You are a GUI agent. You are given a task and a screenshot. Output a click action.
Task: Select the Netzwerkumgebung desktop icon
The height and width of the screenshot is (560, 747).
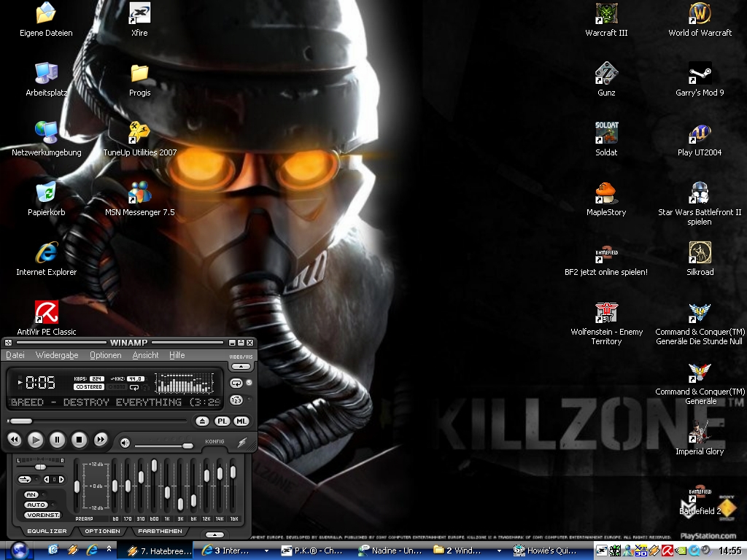pyautogui.click(x=46, y=139)
